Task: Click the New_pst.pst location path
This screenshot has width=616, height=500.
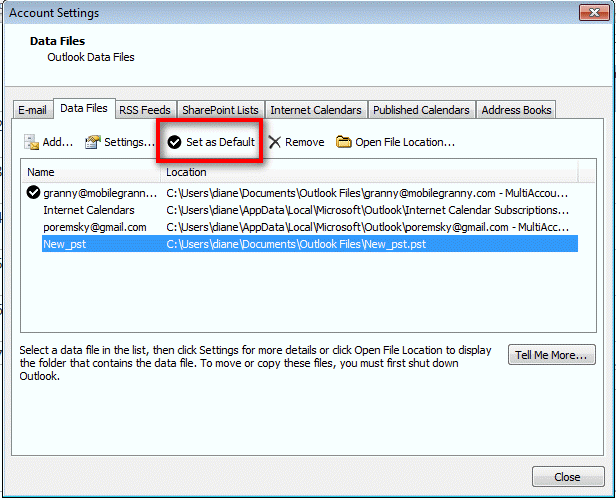Action: (296, 244)
